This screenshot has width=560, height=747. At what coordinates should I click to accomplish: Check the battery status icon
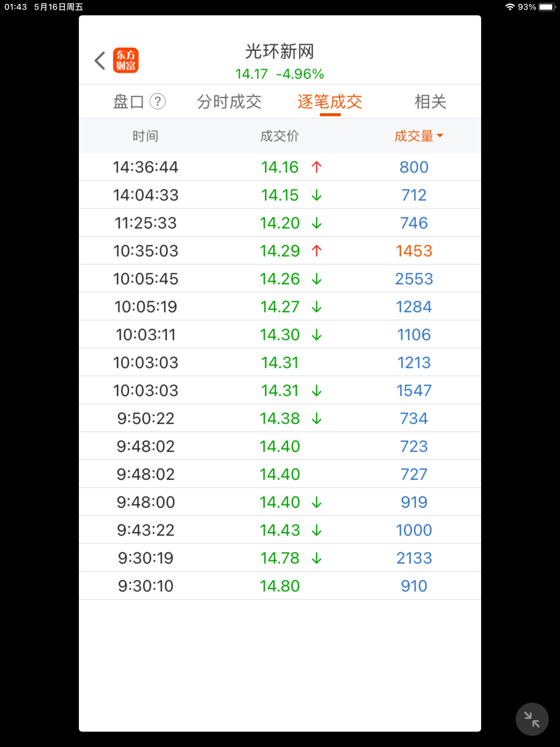(547, 7)
